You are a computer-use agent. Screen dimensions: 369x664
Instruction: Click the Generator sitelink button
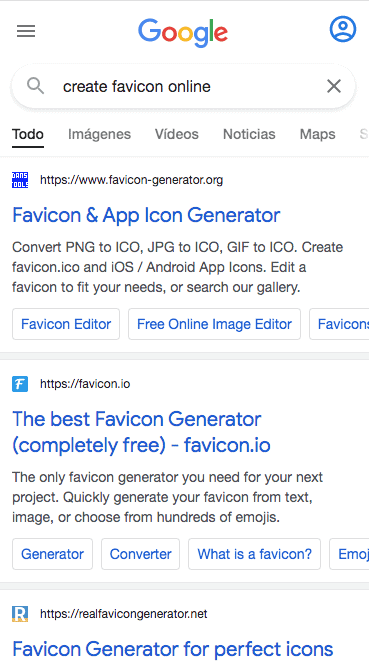[x=53, y=554]
